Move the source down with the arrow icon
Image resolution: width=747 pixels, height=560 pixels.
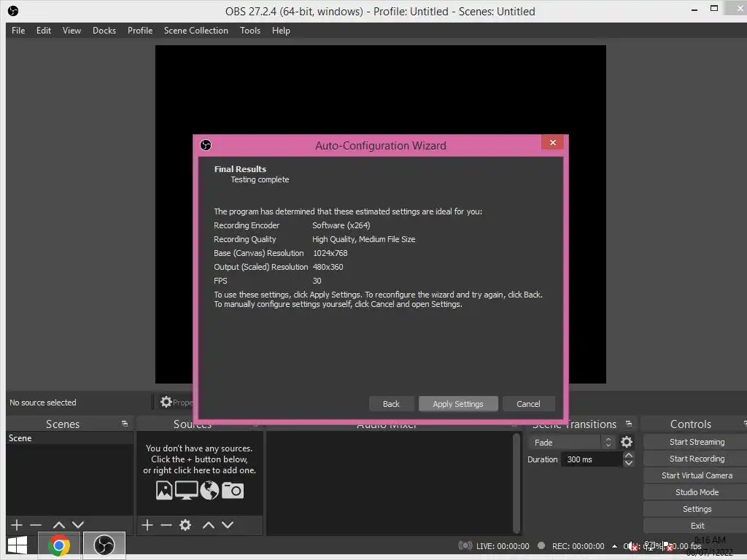pos(228,525)
